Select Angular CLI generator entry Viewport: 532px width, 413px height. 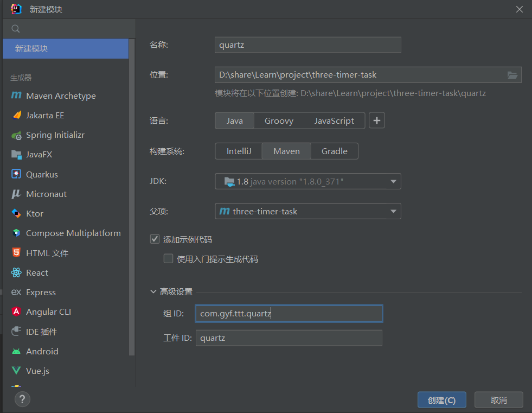coord(66,312)
